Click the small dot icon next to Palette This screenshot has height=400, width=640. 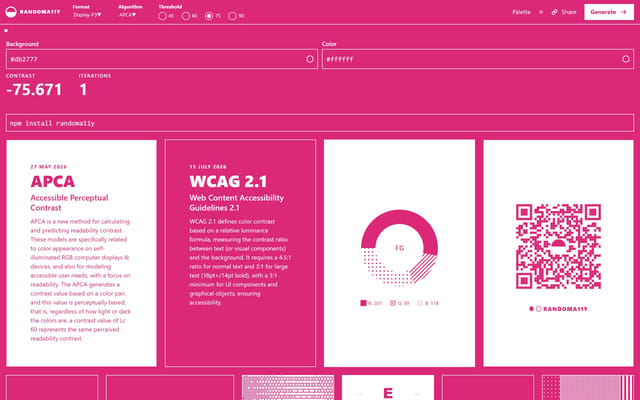tap(541, 12)
